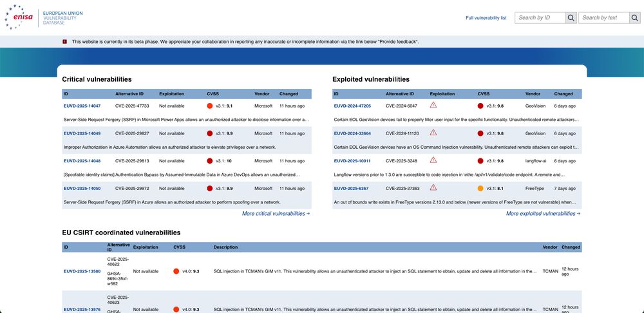Click the CVE-2025-29827 alternative ID
Viewport: 644px width, 313px height.
pos(132,133)
